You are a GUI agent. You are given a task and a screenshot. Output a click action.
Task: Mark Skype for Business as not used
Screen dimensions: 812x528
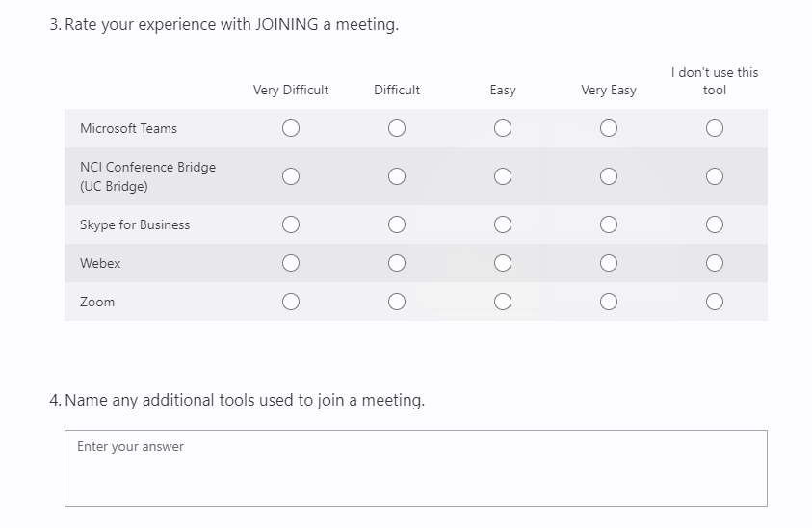click(x=715, y=224)
